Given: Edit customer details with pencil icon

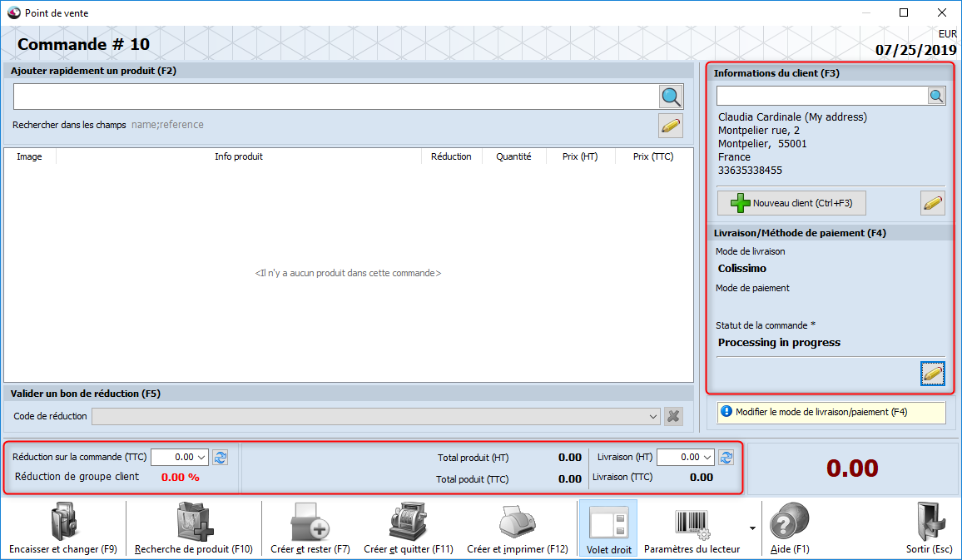Looking at the screenshot, I should tap(933, 203).
